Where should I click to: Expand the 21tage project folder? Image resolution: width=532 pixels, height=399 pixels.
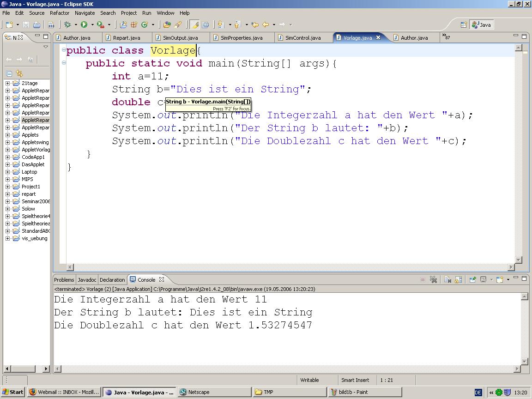click(7, 83)
